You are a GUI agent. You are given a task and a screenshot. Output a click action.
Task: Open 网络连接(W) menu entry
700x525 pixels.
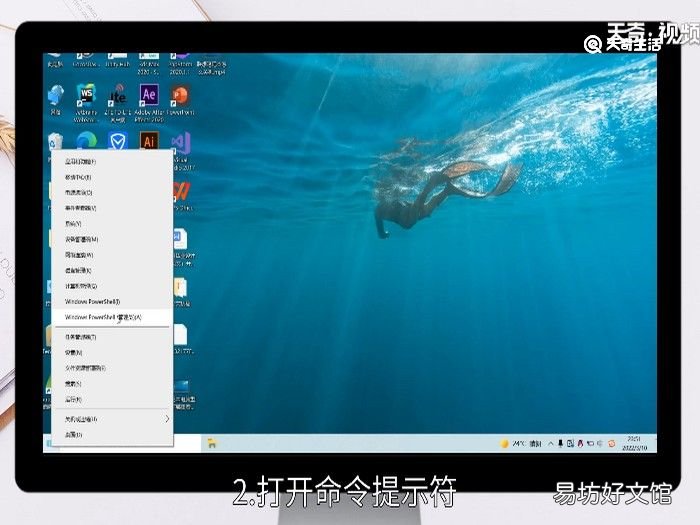coord(112,255)
